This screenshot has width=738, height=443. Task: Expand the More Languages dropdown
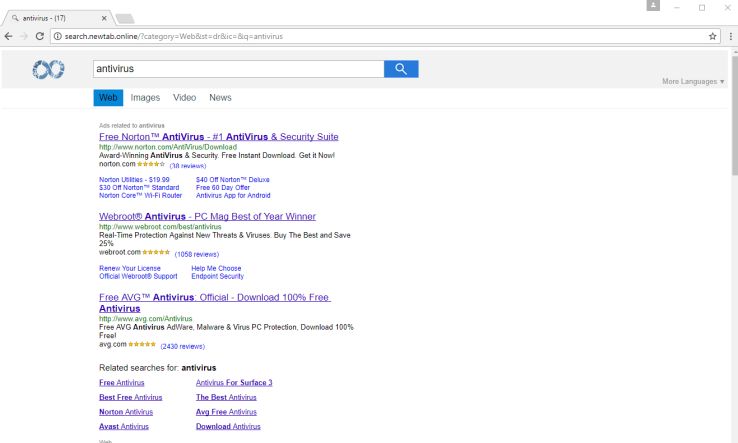point(693,81)
